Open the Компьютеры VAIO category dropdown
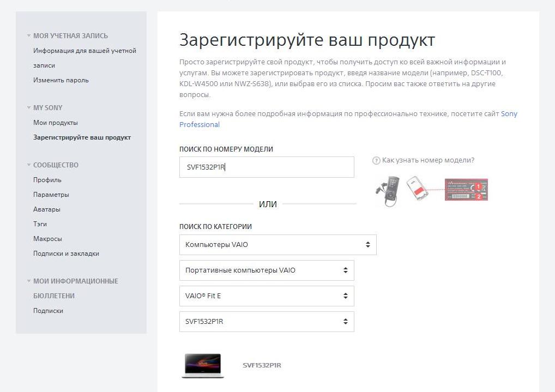This screenshot has width=555, height=392. [277, 245]
